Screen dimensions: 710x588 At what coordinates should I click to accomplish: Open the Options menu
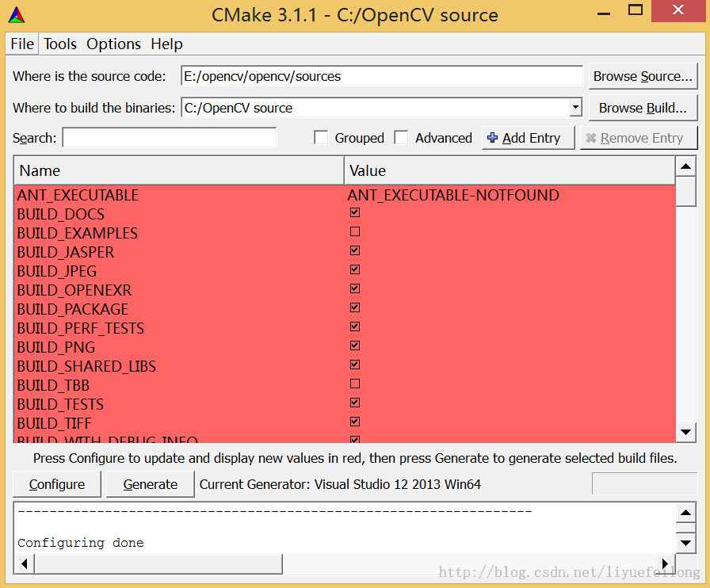pos(113,44)
